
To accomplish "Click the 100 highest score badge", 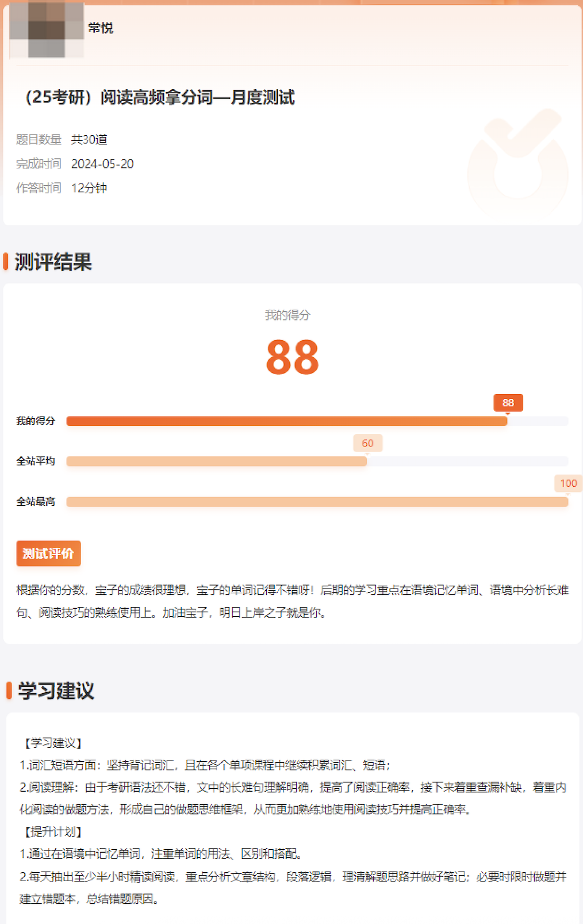I will coord(567,483).
